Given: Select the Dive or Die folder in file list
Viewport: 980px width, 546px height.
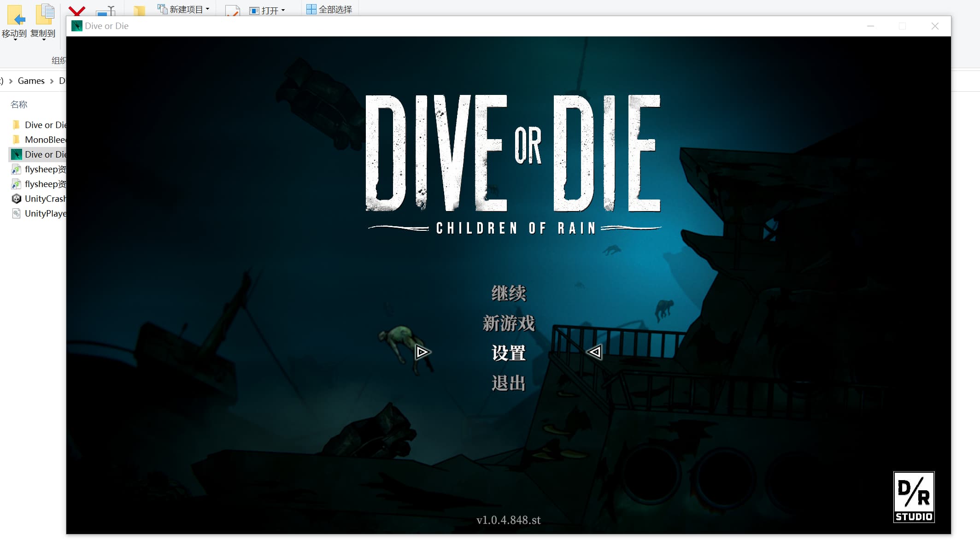Looking at the screenshot, I should tap(39, 125).
